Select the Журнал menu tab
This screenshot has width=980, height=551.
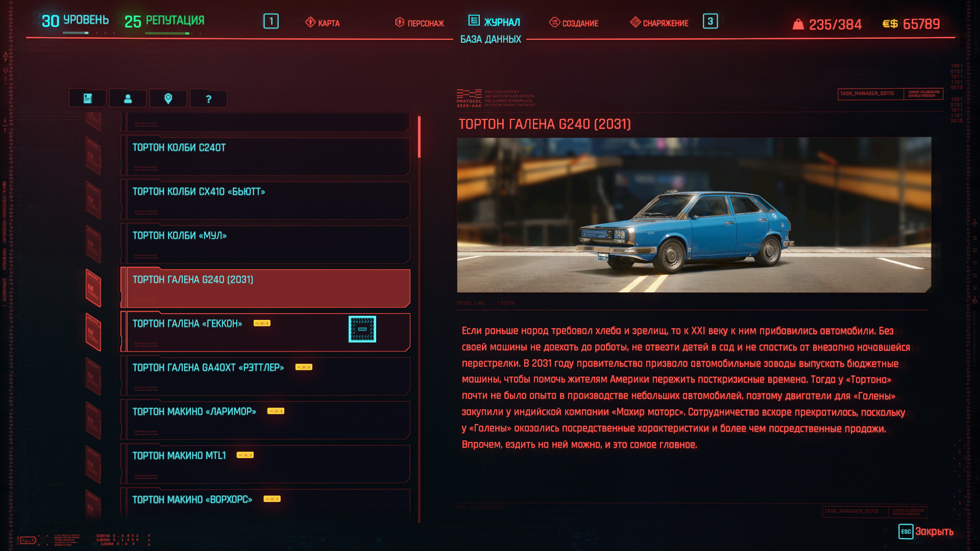coord(494,21)
